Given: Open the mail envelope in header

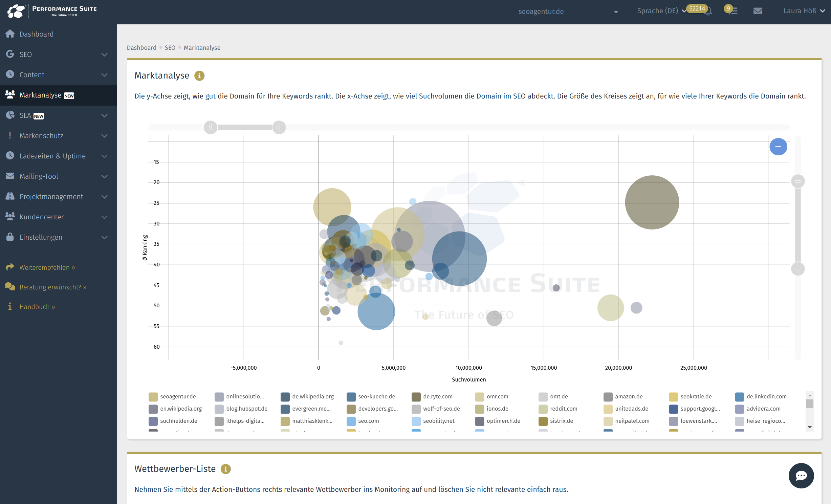Looking at the screenshot, I should [x=758, y=11].
